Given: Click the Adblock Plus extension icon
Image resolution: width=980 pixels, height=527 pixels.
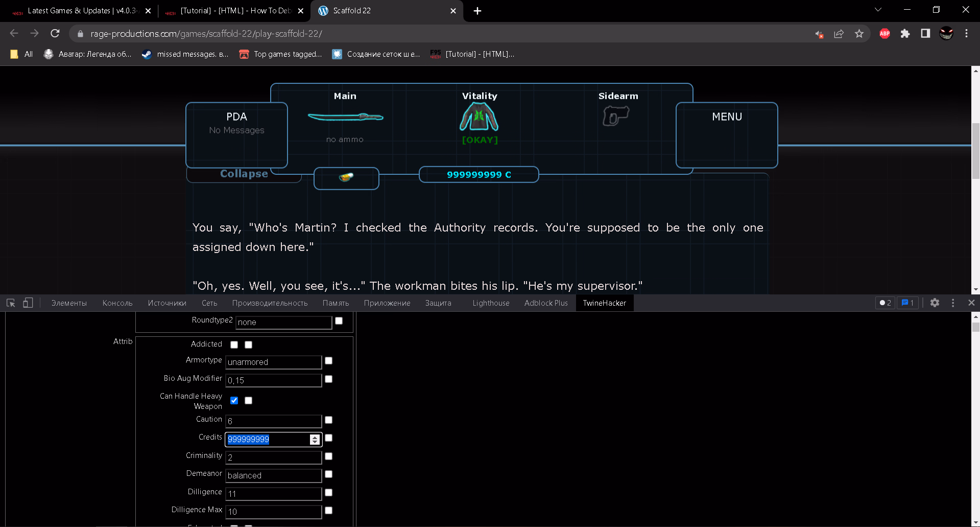Looking at the screenshot, I should (x=884, y=34).
